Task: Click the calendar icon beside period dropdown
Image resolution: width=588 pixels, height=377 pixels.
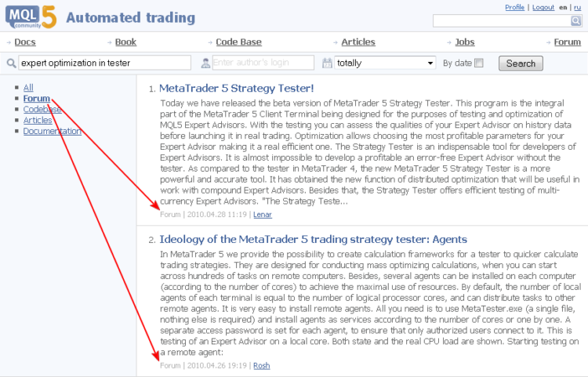Action: click(327, 63)
